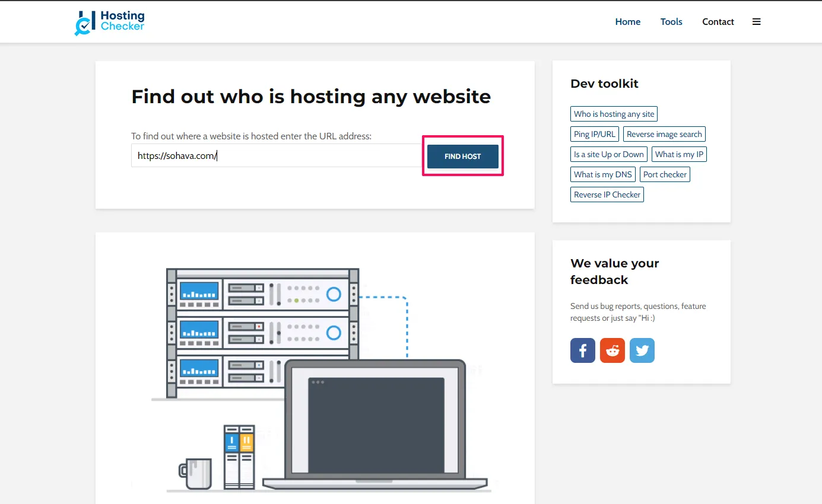This screenshot has height=504, width=822.
Task: Open the Reverse IP Checker tool
Action: [607, 194]
